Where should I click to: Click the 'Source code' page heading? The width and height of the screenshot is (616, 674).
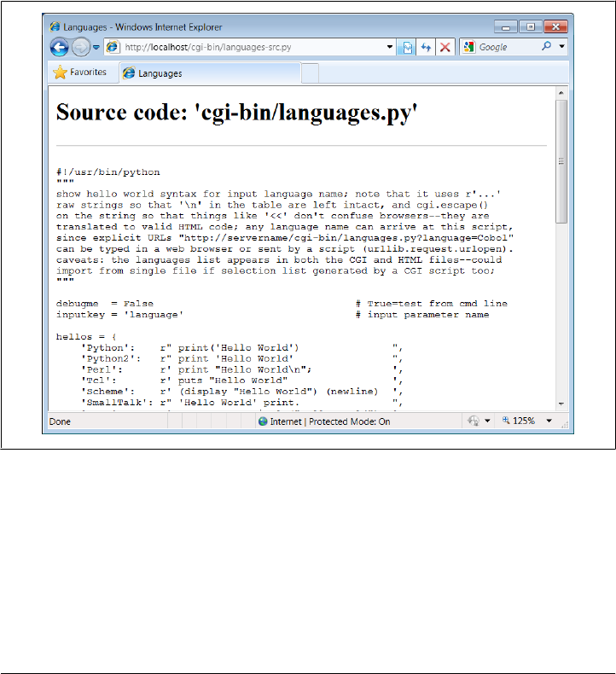(x=237, y=113)
